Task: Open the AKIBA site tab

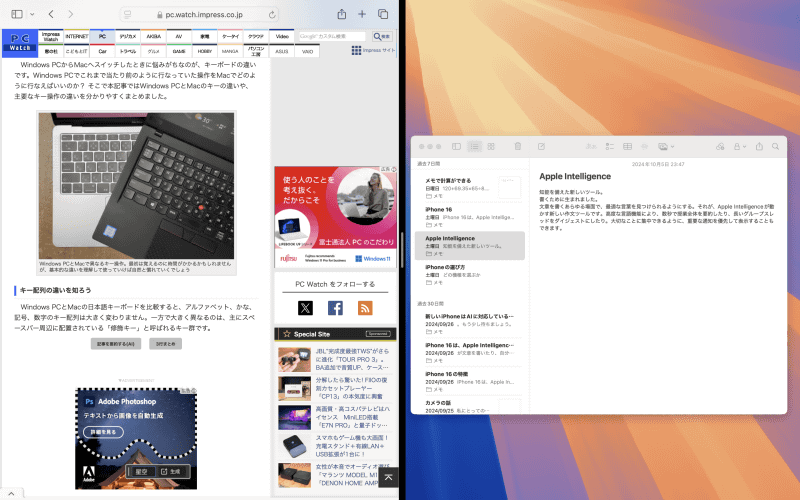Action: coord(153,36)
